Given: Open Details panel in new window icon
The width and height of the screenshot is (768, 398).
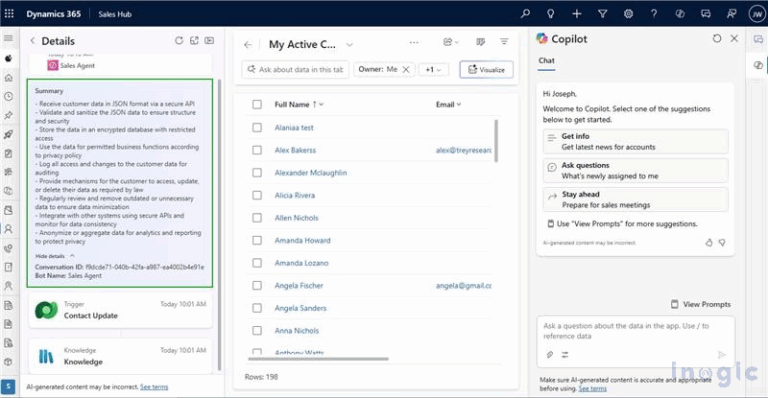Looking at the screenshot, I should click(194, 41).
